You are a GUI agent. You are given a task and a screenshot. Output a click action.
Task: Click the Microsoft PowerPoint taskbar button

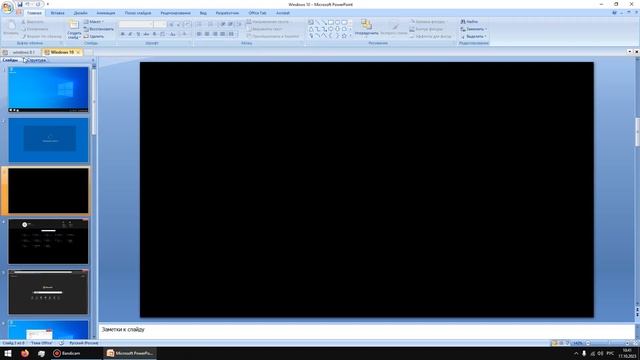(130, 353)
